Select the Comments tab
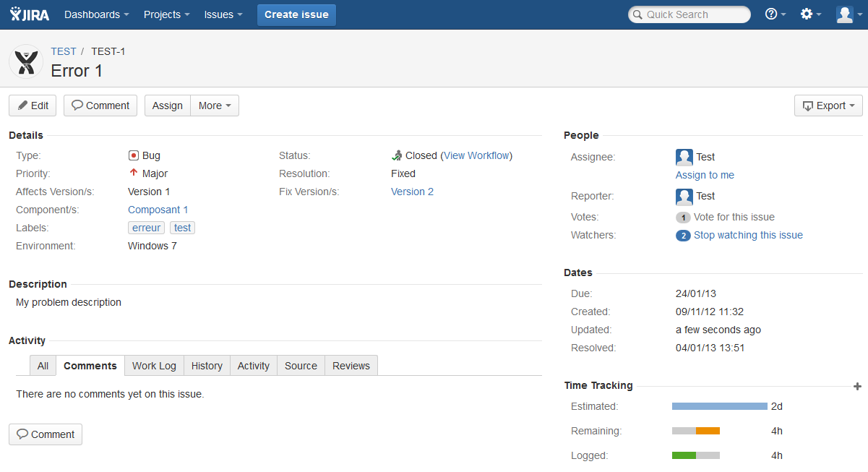The image size is (868, 472). pos(90,366)
